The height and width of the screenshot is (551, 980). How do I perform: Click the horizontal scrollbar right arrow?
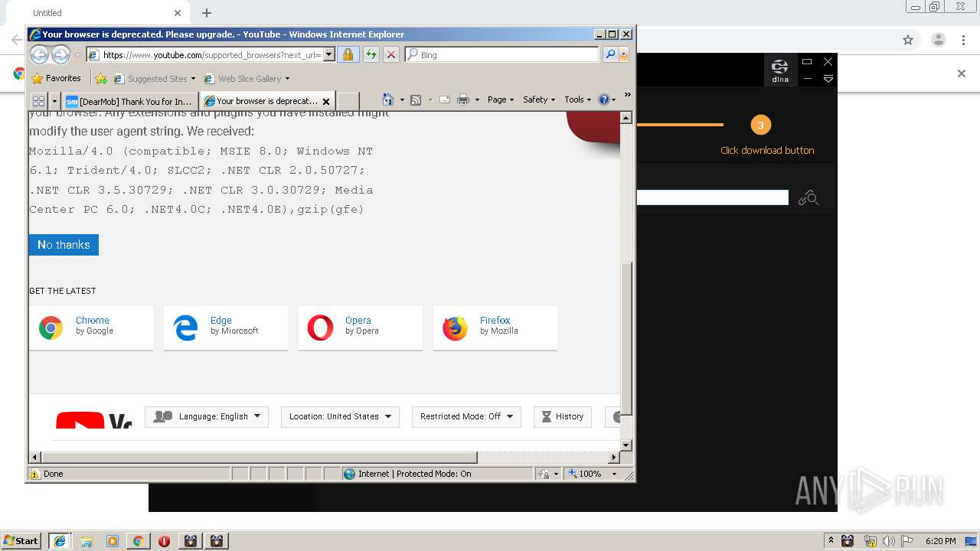coord(613,458)
